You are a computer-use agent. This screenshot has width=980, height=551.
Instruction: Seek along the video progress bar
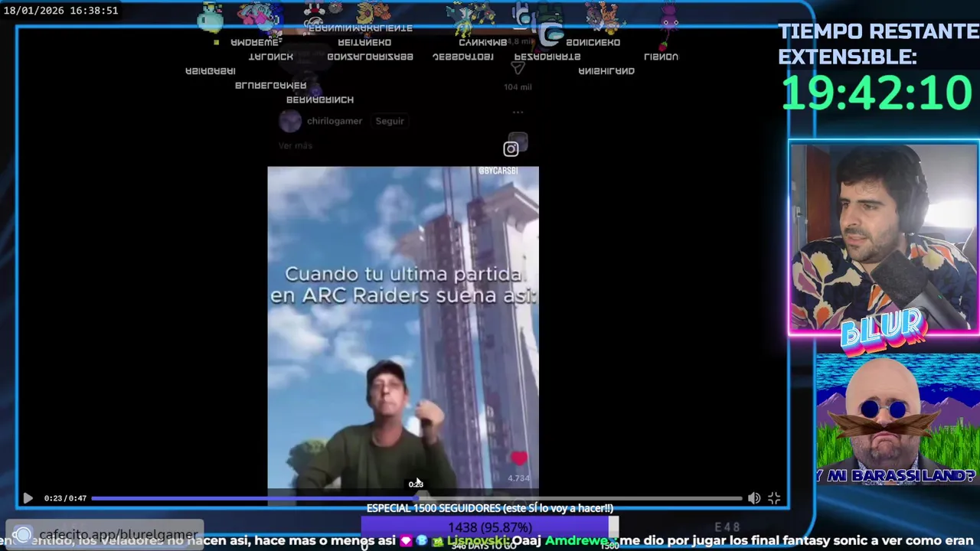416,498
